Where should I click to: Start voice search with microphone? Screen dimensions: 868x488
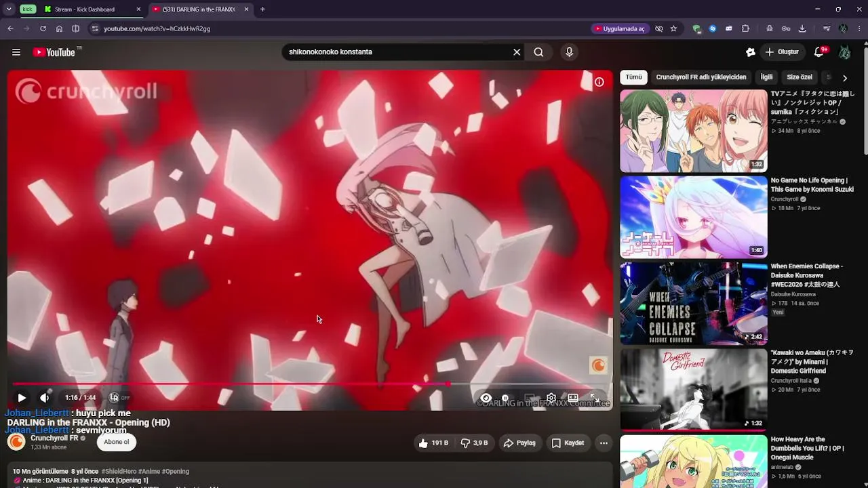coord(569,52)
